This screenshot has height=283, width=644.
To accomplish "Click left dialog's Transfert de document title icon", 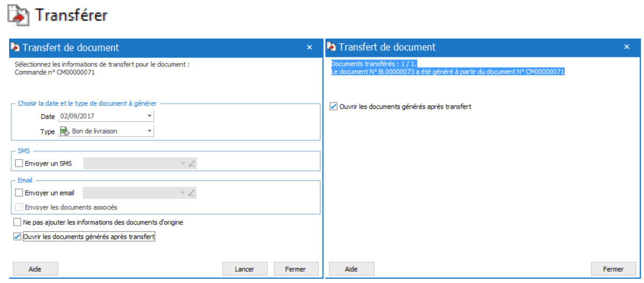I will 16,47.
